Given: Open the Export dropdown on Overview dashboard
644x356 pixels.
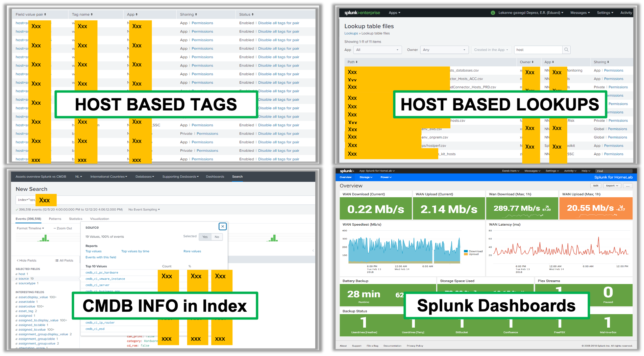Looking at the screenshot, I should (x=612, y=186).
